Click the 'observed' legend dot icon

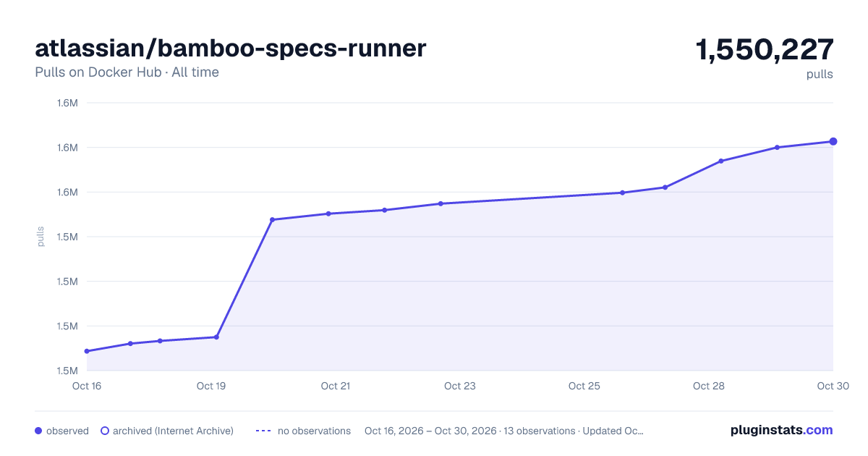[38, 431]
